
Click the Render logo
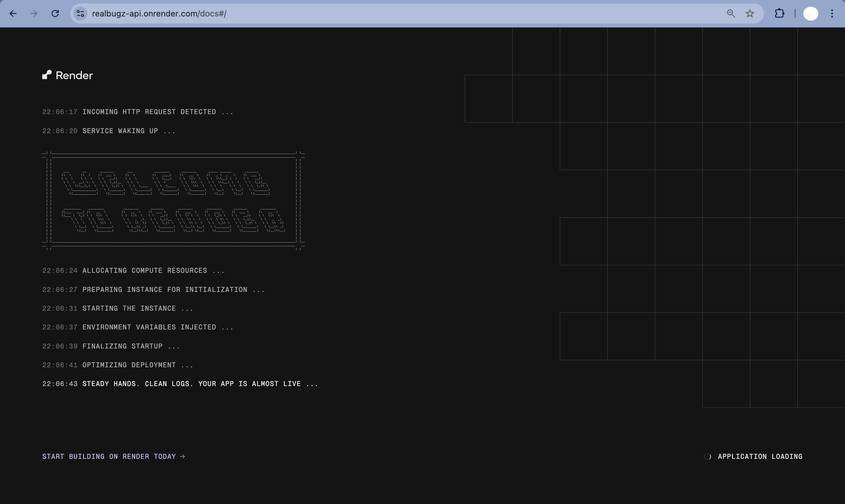(67, 75)
